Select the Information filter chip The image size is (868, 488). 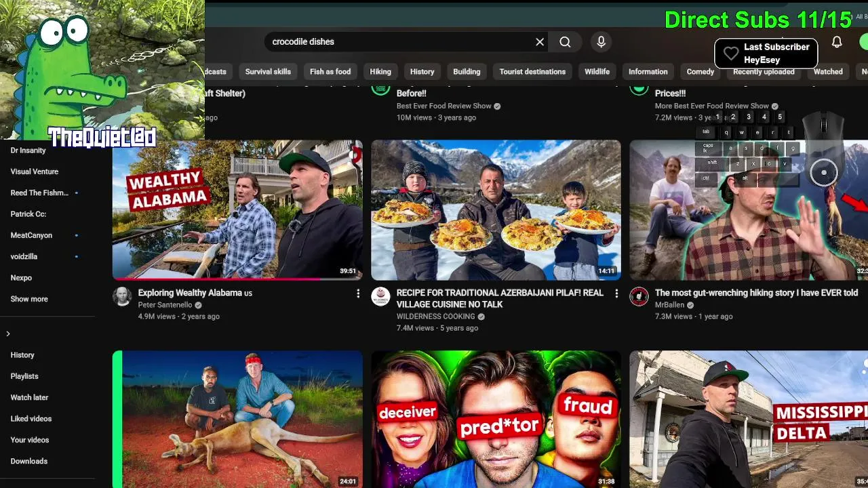point(648,72)
